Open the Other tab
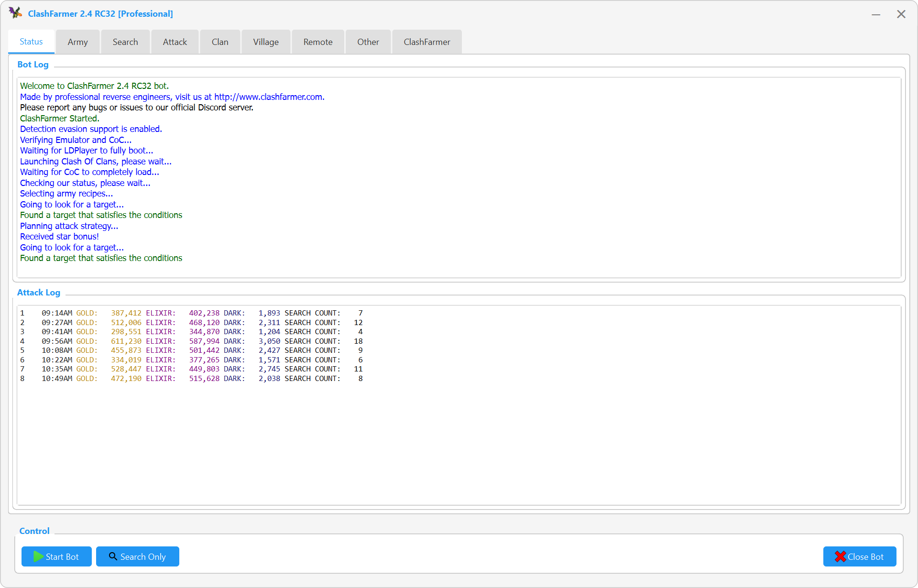Image resolution: width=918 pixels, height=588 pixels. (x=368, y=42)
